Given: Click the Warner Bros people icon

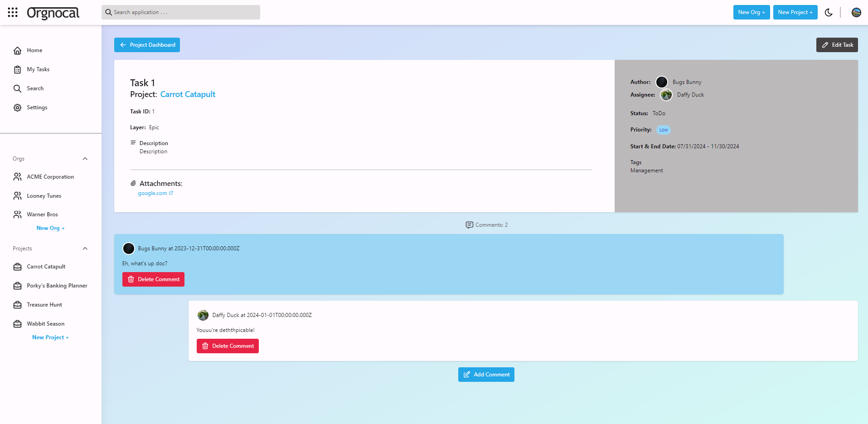Looking at the screenshot, I should (x=17, y=214).
